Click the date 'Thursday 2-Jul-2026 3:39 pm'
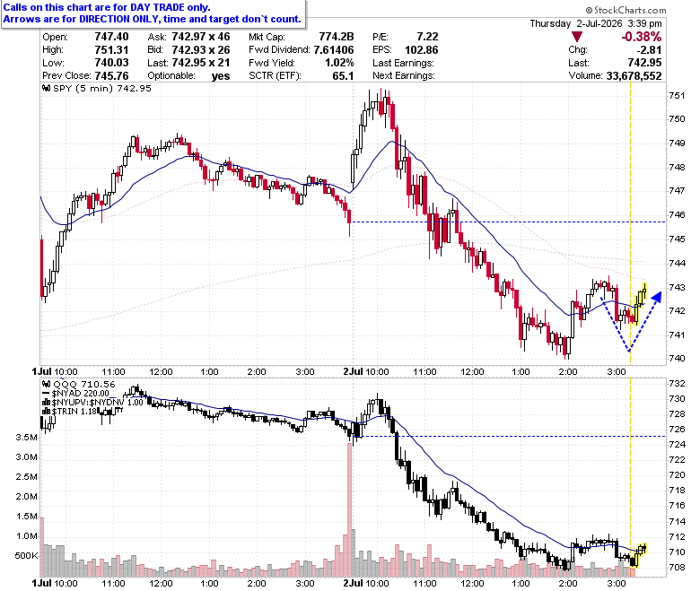Screen dimensions: 700x591 [x=596, y=23]
